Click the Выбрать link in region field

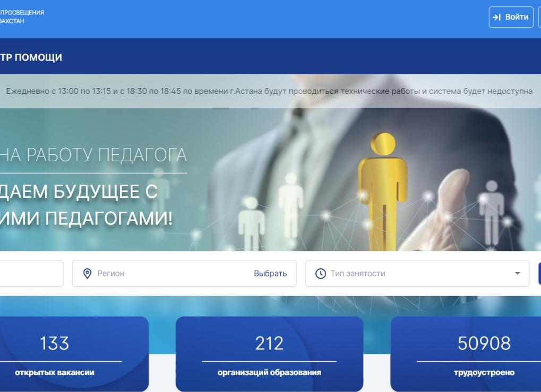270,273
